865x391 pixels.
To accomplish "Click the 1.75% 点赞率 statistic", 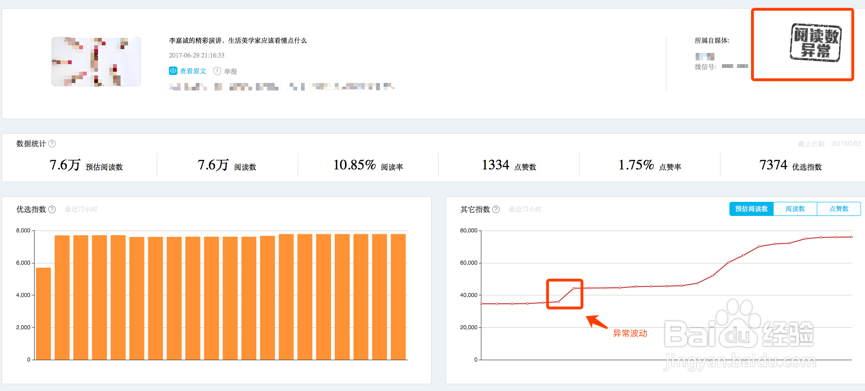I will [x=649, y=165].
